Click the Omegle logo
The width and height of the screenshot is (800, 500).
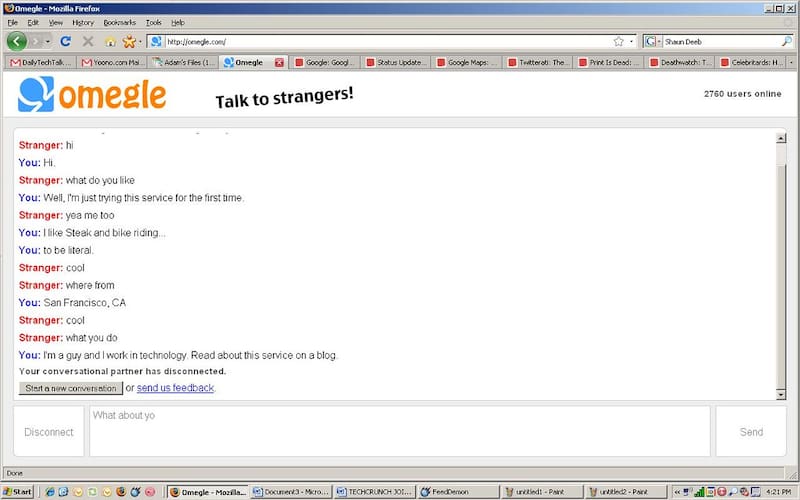tap(92, 96)
